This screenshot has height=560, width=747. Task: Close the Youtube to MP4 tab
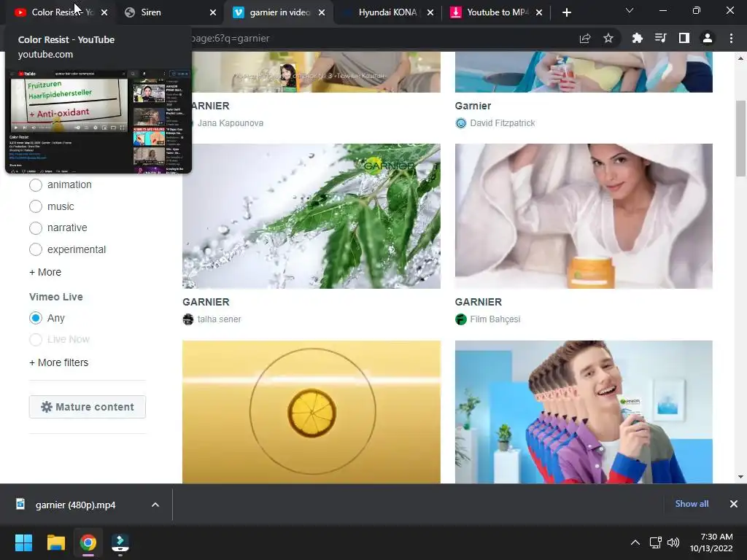pyautogui.click(x=539, y=12)
